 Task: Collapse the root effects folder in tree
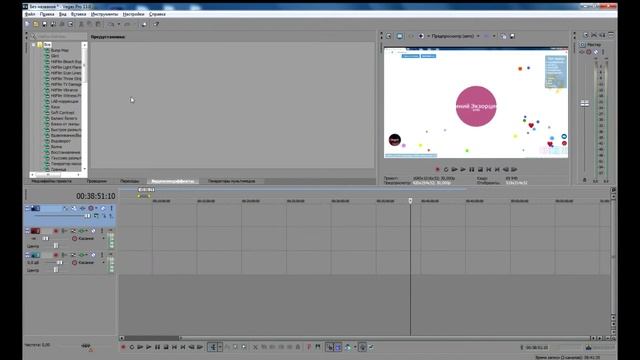coord(34,44)
